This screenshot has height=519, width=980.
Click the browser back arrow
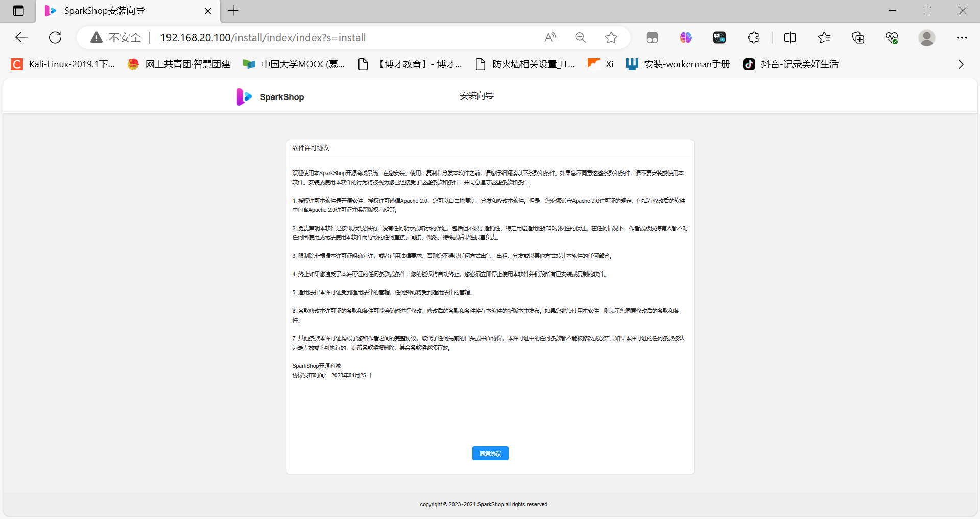coord(21,37)
